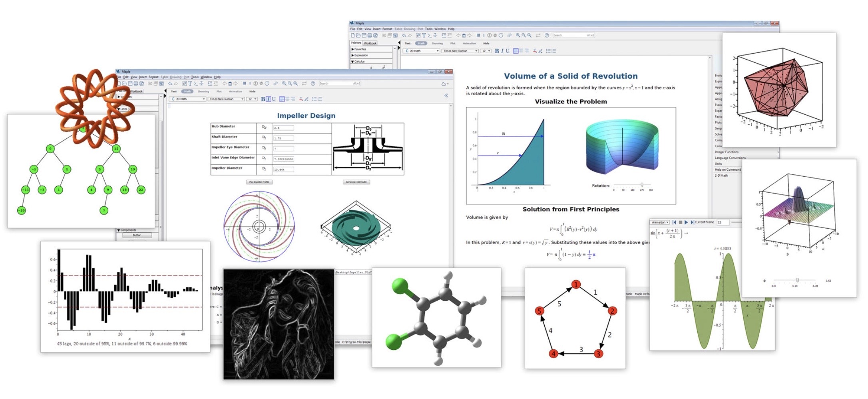Viewport: 868px width, 399px height.
Task: Open Window menu in Impeller Design window
Action: pyautogui.click(x=206, y=77)
